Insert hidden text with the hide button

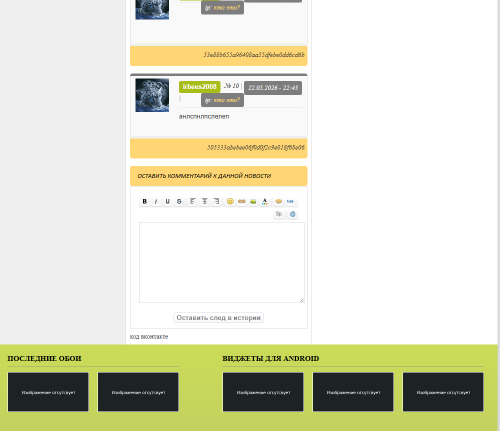click(x=290, y=201)
